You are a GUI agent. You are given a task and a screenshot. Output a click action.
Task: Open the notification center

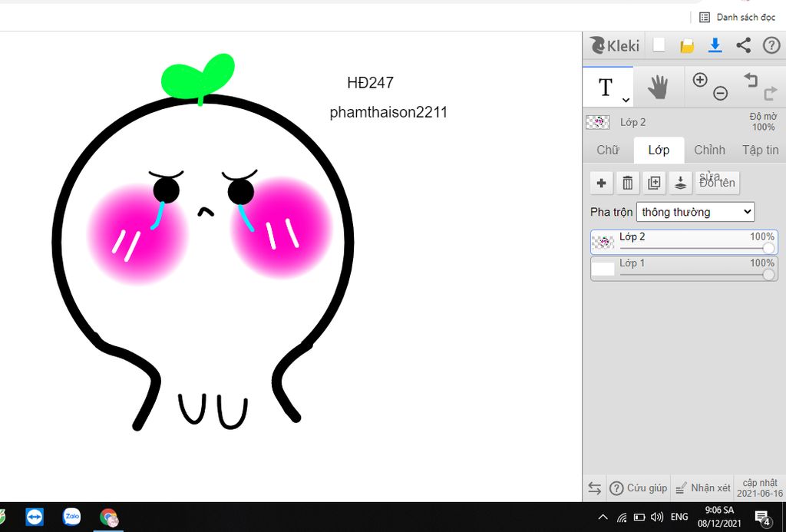[762, 517]
